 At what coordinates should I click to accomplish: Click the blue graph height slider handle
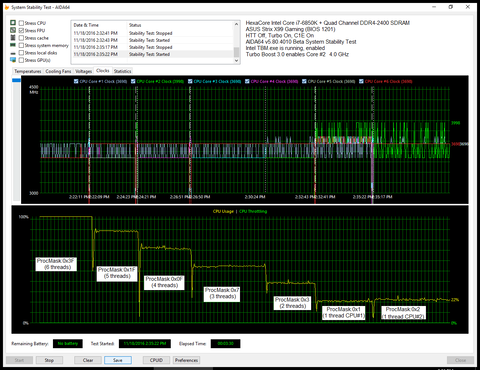tap(16, 80)
